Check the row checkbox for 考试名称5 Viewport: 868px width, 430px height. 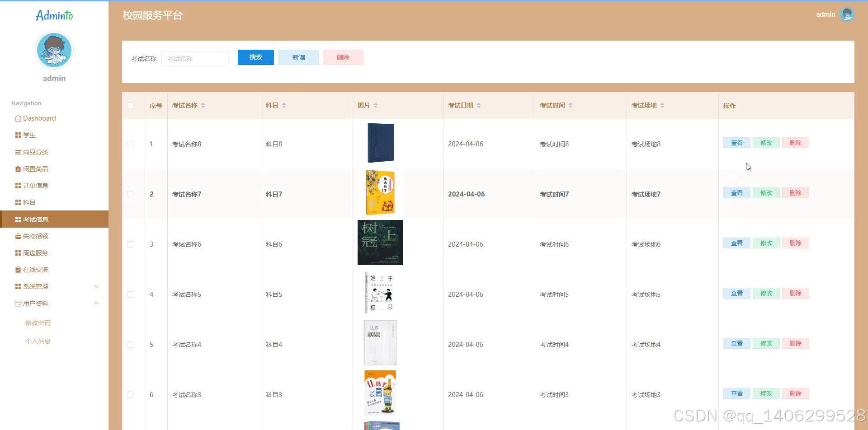(130, 294)
